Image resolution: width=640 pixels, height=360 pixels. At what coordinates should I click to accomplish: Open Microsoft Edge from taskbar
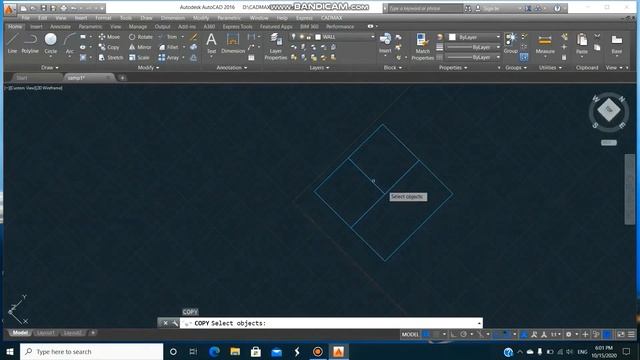214,351
